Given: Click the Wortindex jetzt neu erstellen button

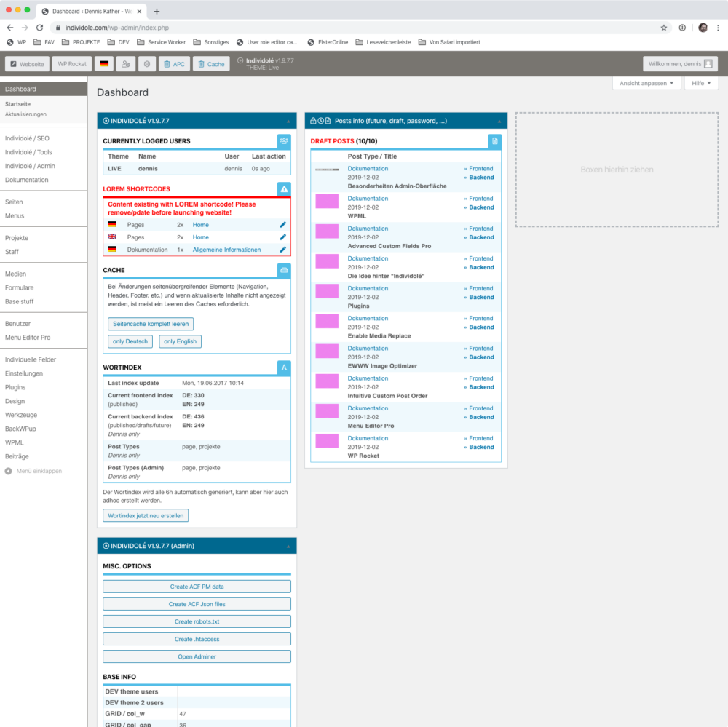Looking at the screenshot, I should [146, 515].
